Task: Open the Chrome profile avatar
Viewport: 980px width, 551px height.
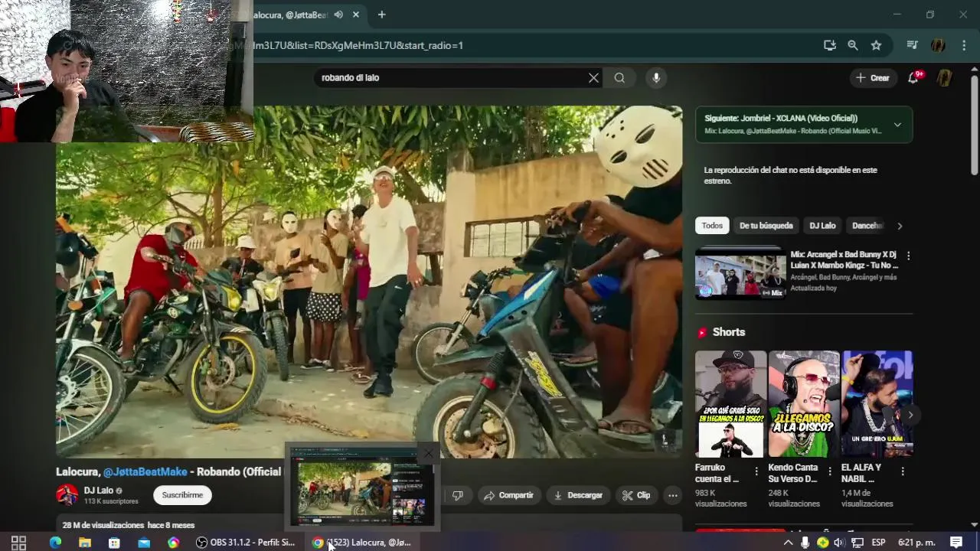Action: pyautogui.click(x=938, y=45)
